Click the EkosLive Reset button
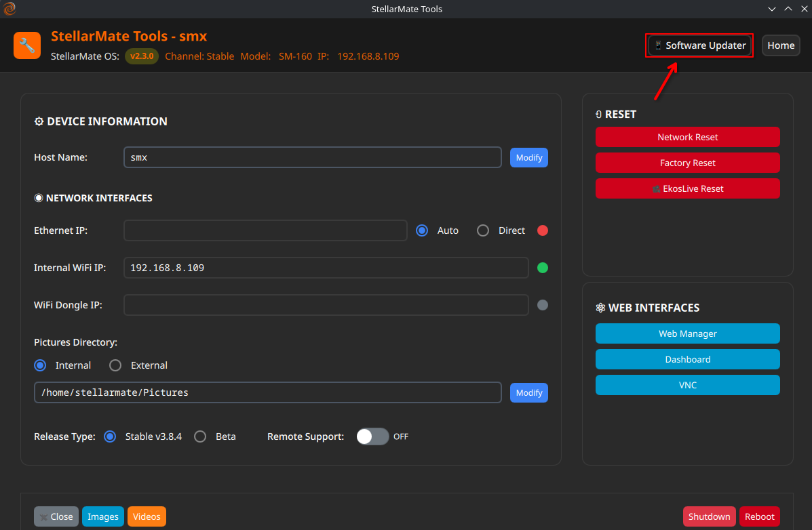The image size is (812, 530). coord(687,188)
